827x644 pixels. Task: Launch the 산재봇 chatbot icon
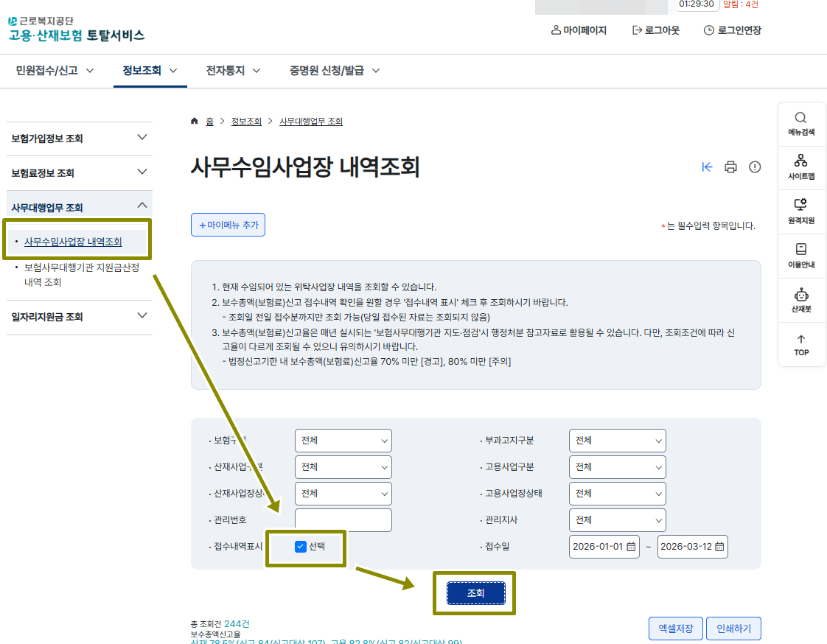point(800,300)
